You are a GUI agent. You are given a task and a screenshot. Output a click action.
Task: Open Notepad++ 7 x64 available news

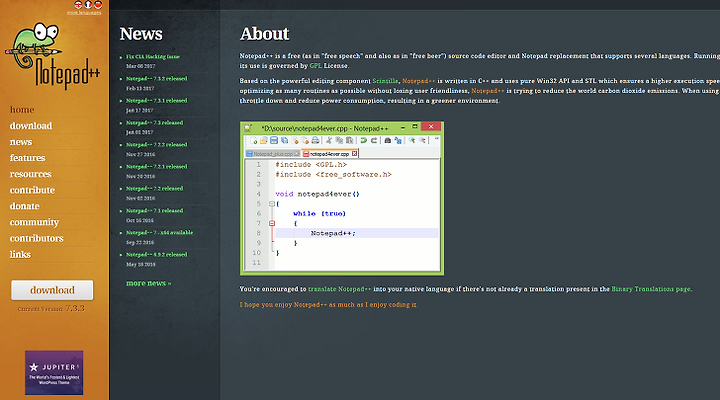tap(159, 233)
